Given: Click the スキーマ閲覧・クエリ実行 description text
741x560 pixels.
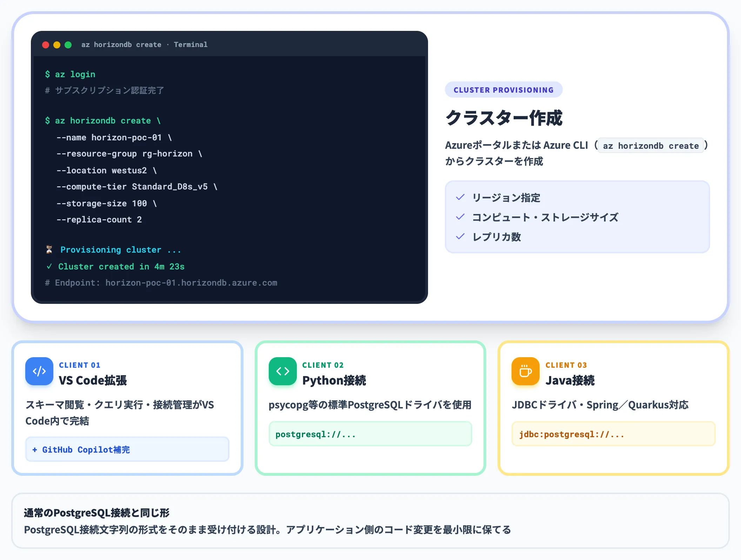Looking at the screenshot, I should [x=120, y=413].
